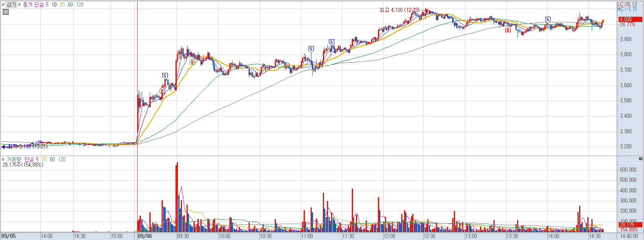Image resolution: width=644 pixels, height=240 pixels.
Task: Click the 600,000 volume axis label
Action: click(x=628, y=170)
